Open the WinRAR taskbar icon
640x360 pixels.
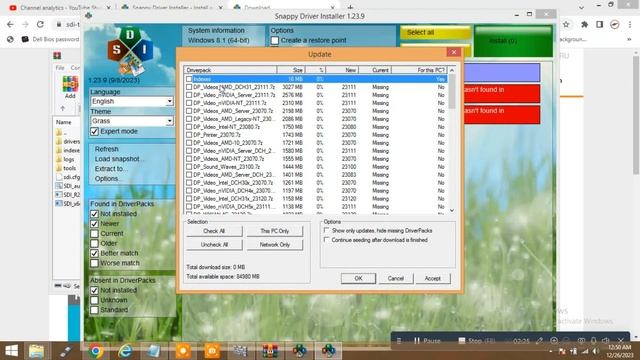click(270, 351)
